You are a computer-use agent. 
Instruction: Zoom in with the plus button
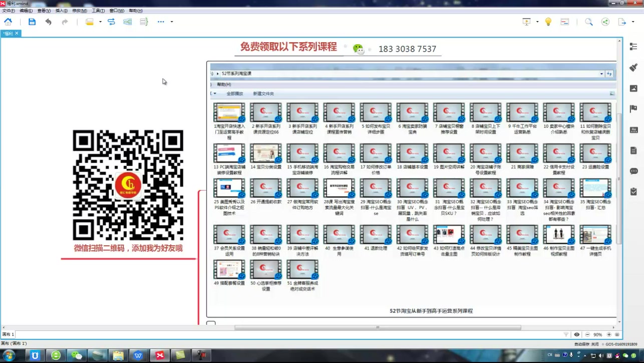coord(609,334)
